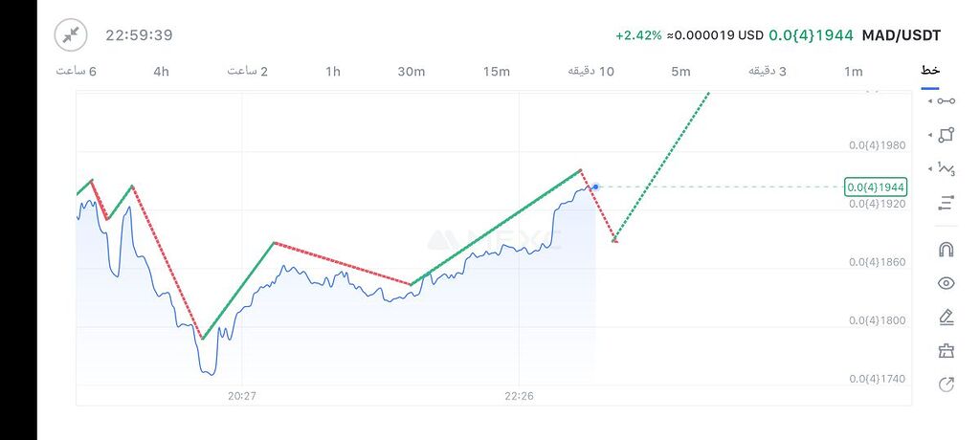
Task: Exit fullscreen with the collapse arrows icon
Action: (x=71, y=35)
